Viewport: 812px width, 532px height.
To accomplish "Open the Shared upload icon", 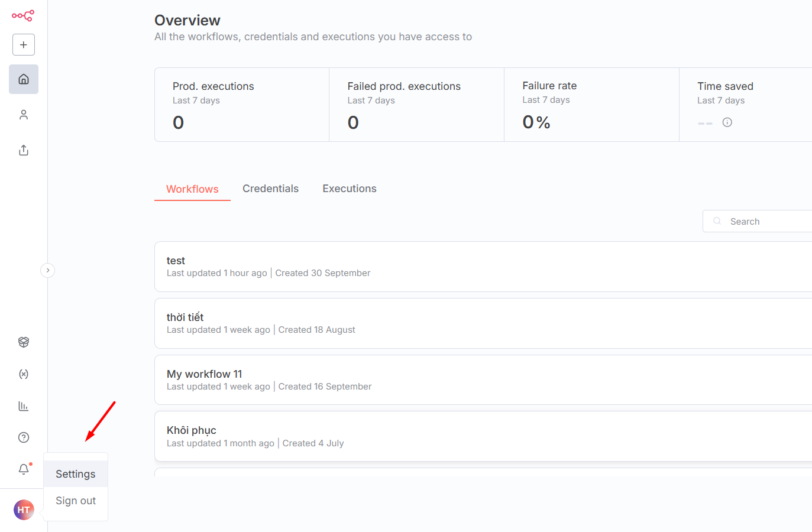I will click(x=24, y=150).
